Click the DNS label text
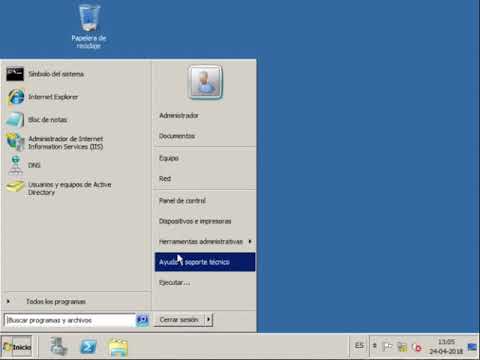This screenshot has height=360, width=480. (x=34, y=165)
